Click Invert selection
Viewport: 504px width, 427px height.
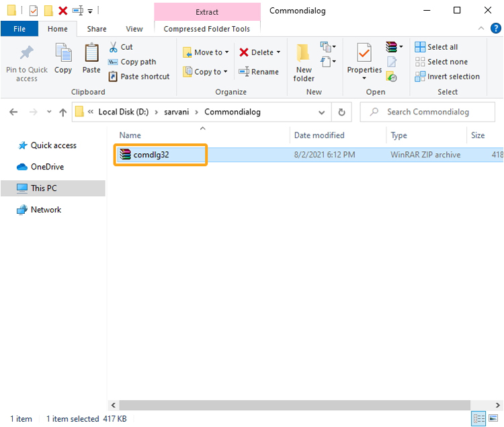(x=447, y=77)
